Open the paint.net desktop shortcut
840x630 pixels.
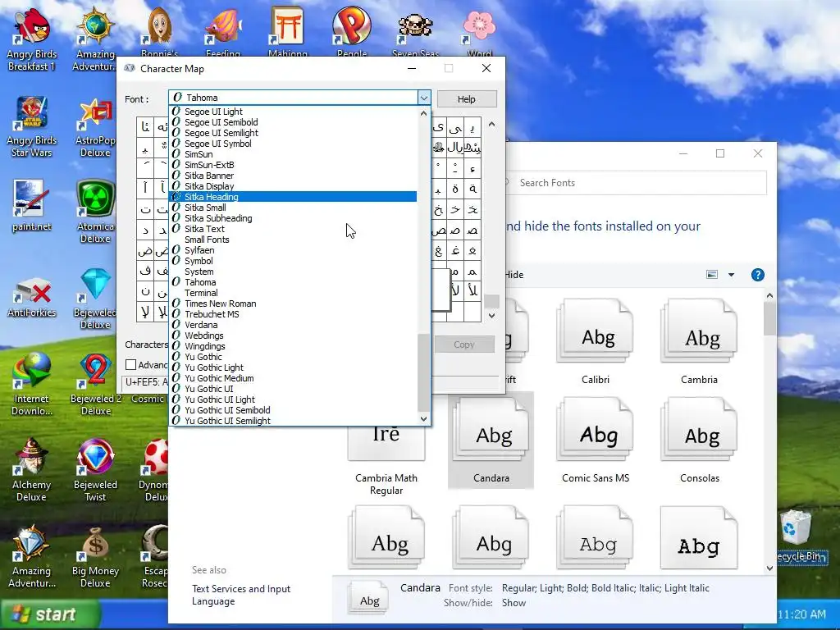(32, 206)
